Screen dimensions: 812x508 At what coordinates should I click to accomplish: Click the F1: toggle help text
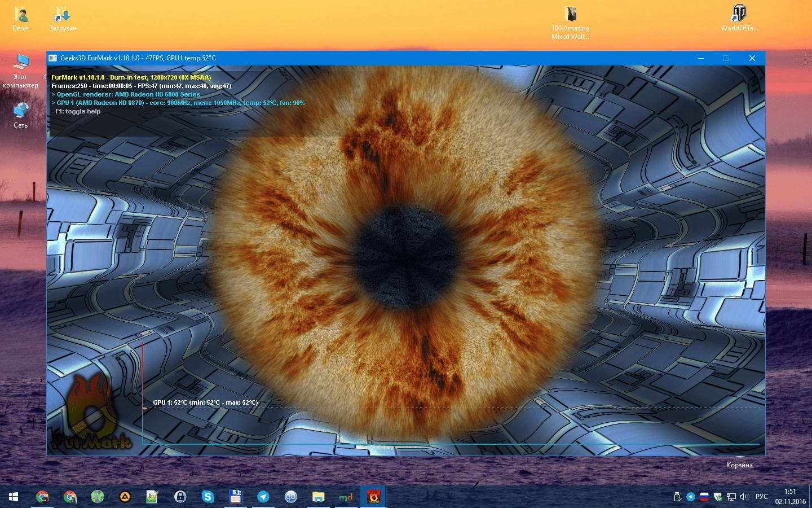[76, 111]
